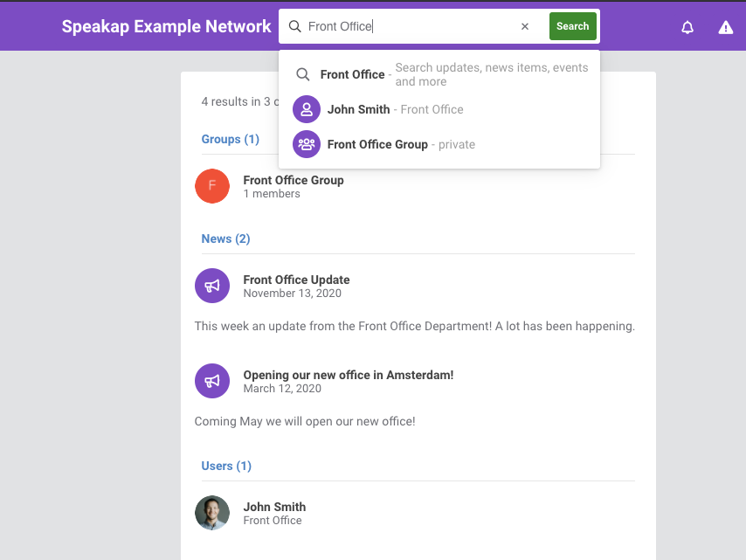Clear the search field with the X icon
This screenshot has width=746, height=560.
525,26
